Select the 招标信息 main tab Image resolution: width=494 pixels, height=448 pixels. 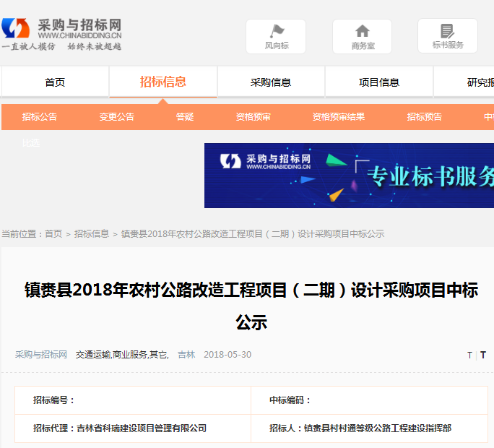[163, 82]
